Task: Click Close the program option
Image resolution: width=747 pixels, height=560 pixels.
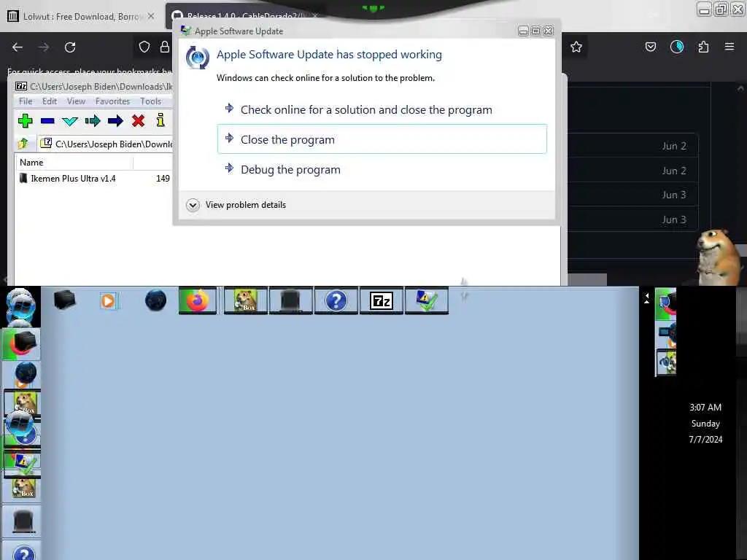Action: pyautogui.click(x=382, y=139)
